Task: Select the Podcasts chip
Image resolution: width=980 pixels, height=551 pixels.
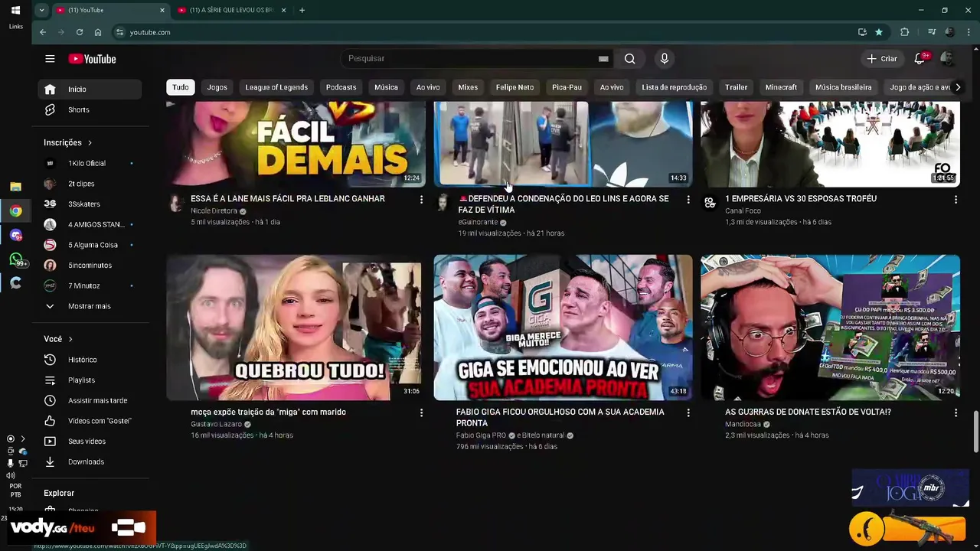Action: click(x=341, y=87)
